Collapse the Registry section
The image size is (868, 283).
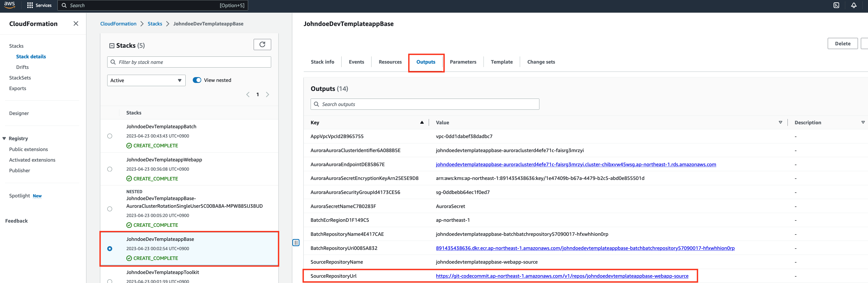[5, 139]
